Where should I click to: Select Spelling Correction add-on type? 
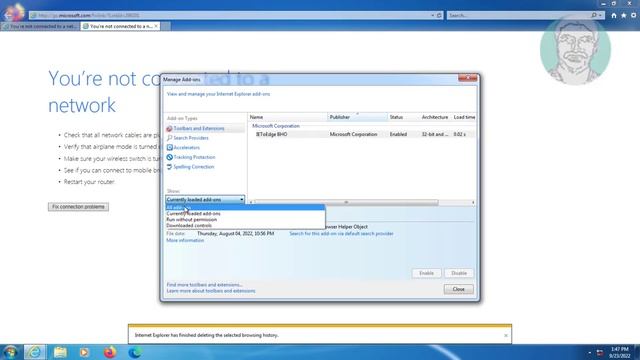[193, 167]
